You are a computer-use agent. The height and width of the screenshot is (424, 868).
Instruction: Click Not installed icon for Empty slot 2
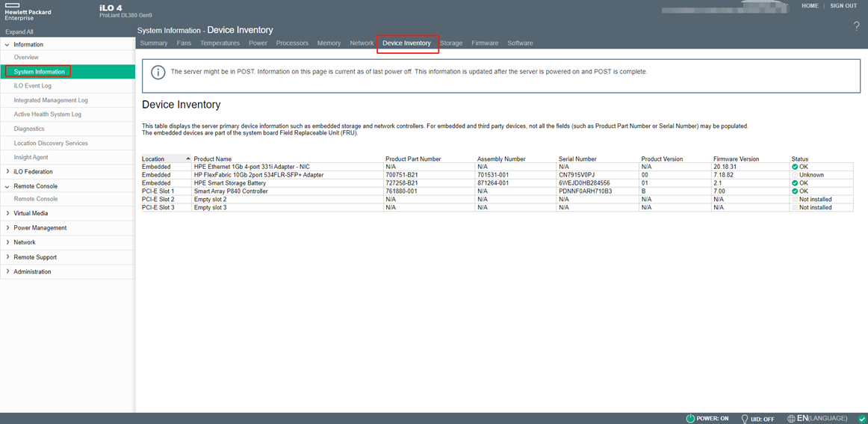click(x=795, y=199)
